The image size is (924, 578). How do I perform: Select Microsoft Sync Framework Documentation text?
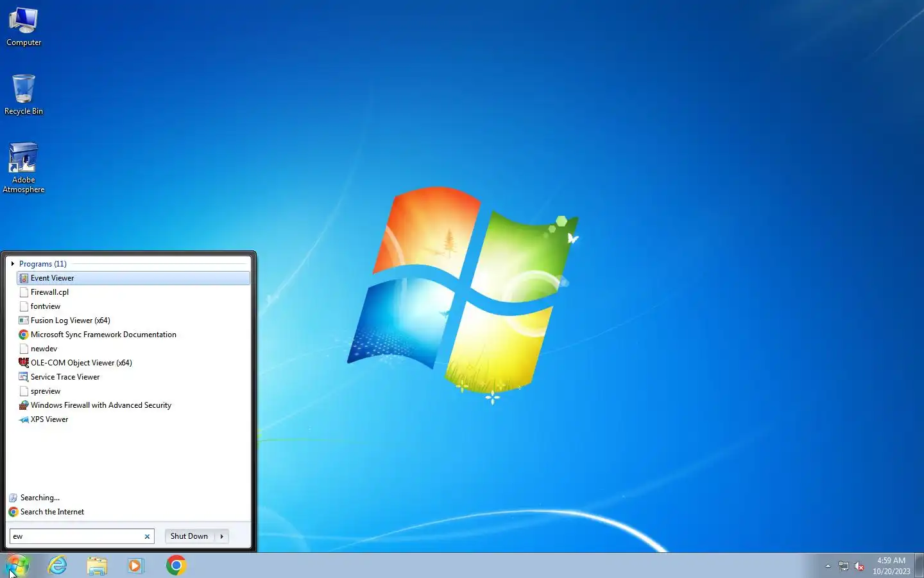103,335
